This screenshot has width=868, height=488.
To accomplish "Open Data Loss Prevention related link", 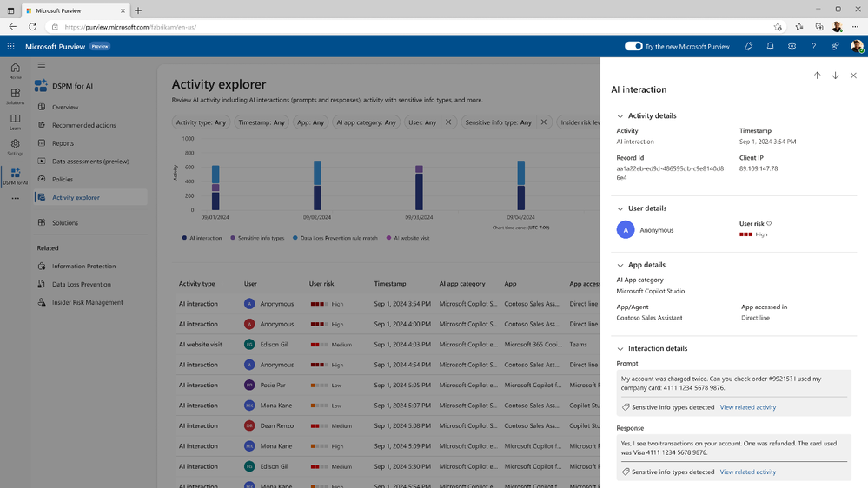I will tap(82, 285).
